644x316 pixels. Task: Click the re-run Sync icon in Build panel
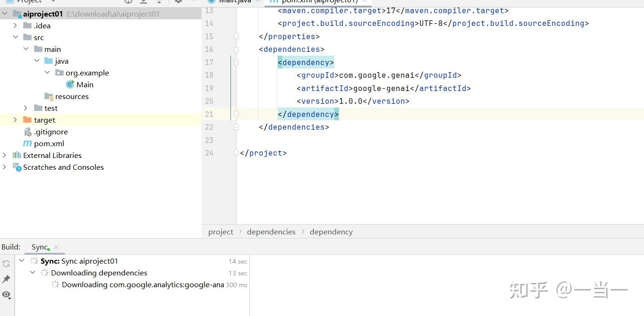6,263
